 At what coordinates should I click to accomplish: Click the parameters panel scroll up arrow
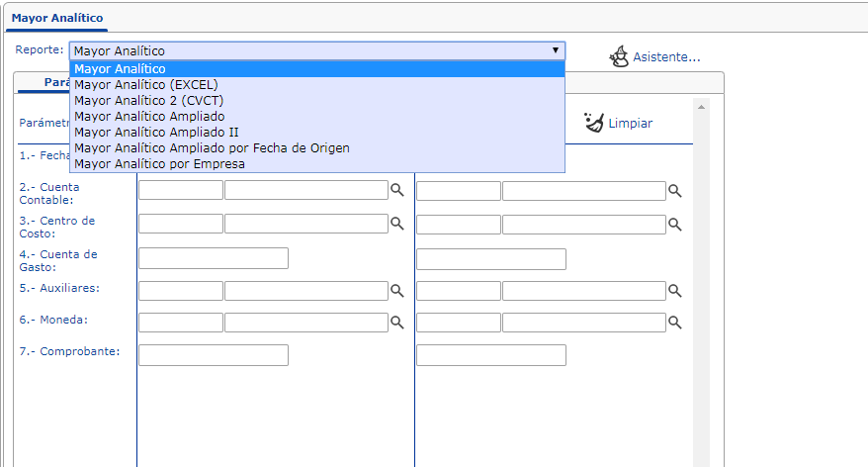pyautogui.click(x=702, y=107)
